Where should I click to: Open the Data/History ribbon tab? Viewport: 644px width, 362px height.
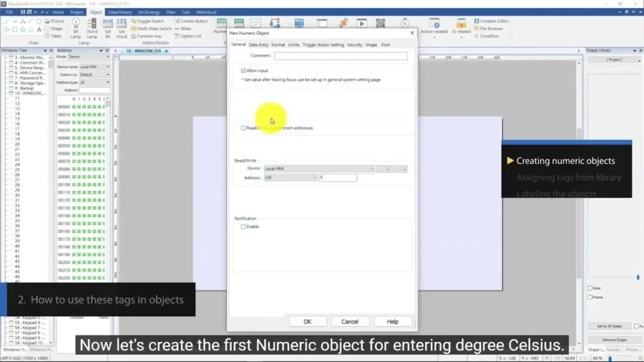click(119, 12)
